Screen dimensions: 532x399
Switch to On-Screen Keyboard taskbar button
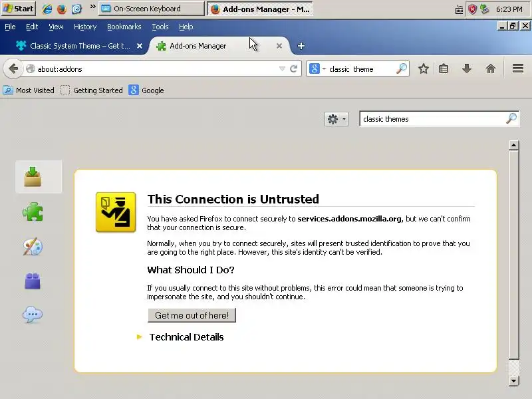click(152, 9)
